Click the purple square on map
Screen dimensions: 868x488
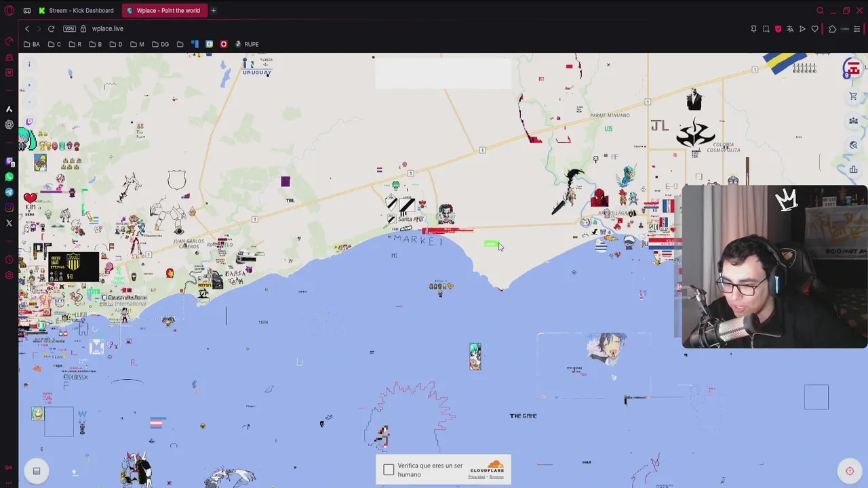[285, 181]
